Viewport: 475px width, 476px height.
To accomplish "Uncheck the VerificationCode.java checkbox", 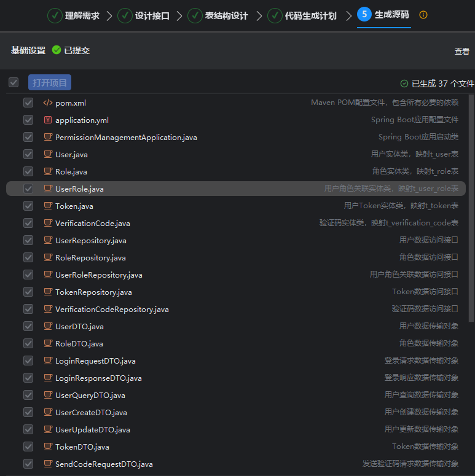I will tap(28, 224).
